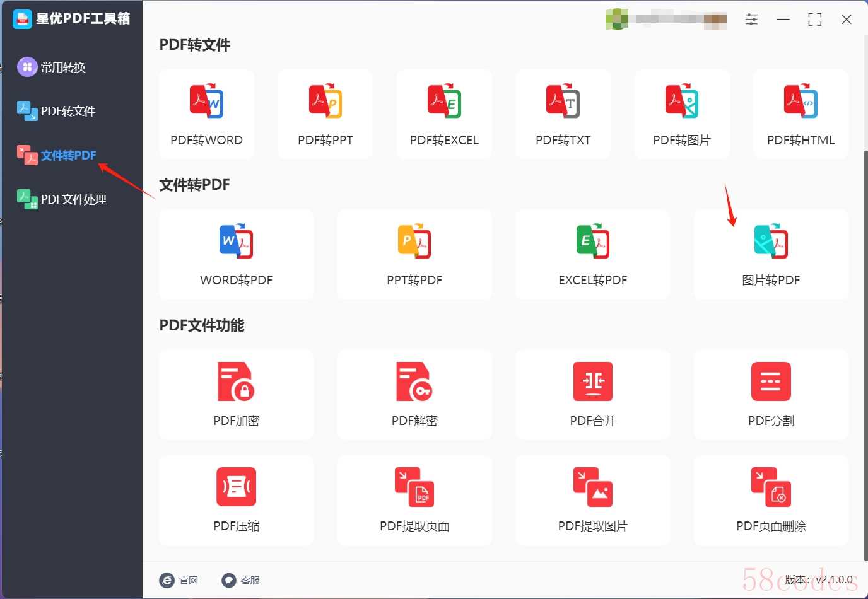This screenshot has width=868, height=599.
Task: Click the 图片转PDF label text
Action: coord(771,281)
